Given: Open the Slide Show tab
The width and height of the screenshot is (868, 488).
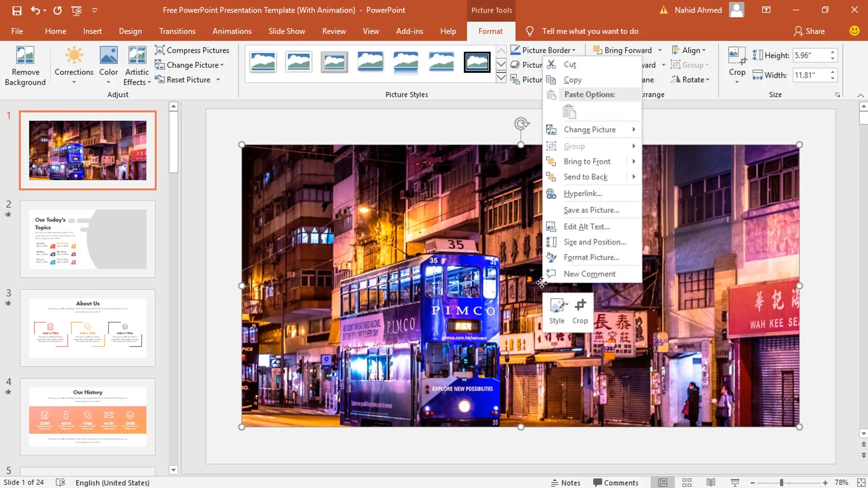Looking at the screenshot, I should (287, 31).
